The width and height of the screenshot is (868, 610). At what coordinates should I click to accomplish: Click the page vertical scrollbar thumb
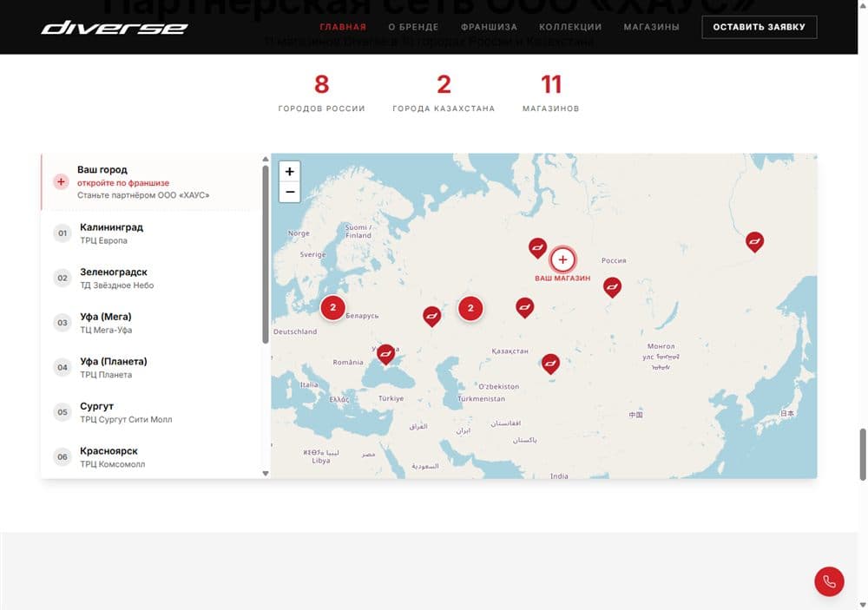(x=863, y=455)
